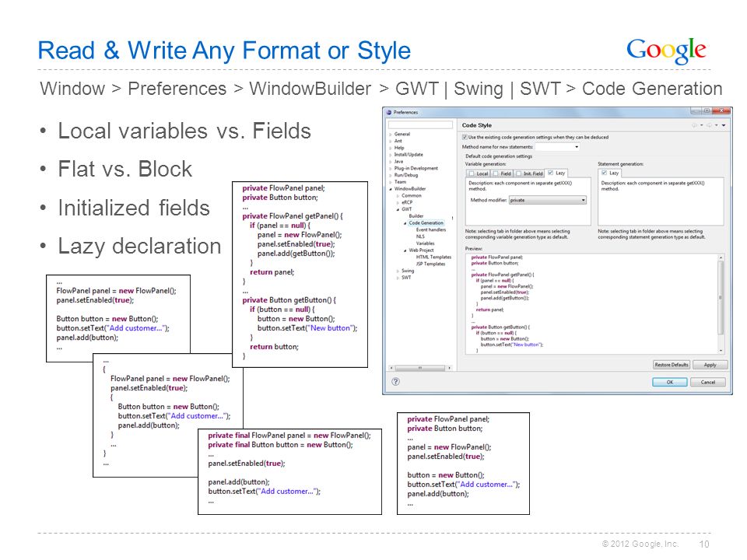
Task: Toggle 'Use the existing code generation settings' checkbox
Action: click(x=465, y=137)
